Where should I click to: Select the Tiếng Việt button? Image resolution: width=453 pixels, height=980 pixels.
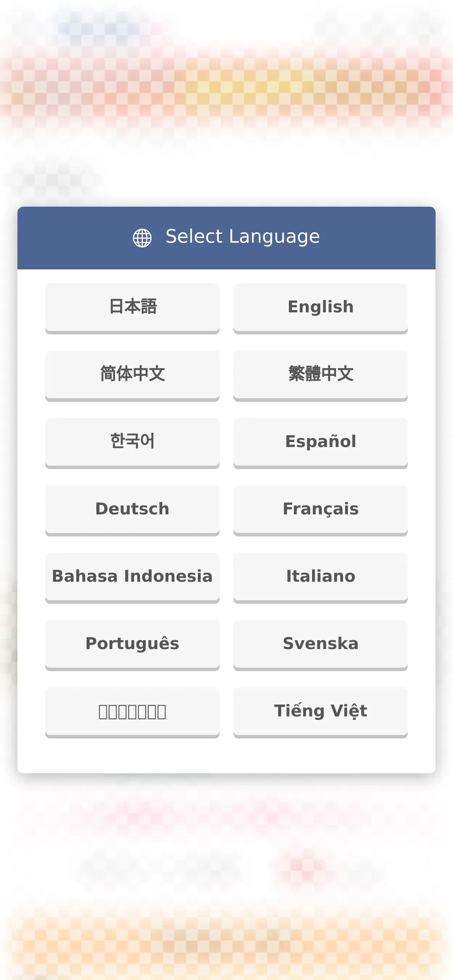(321, 713)
